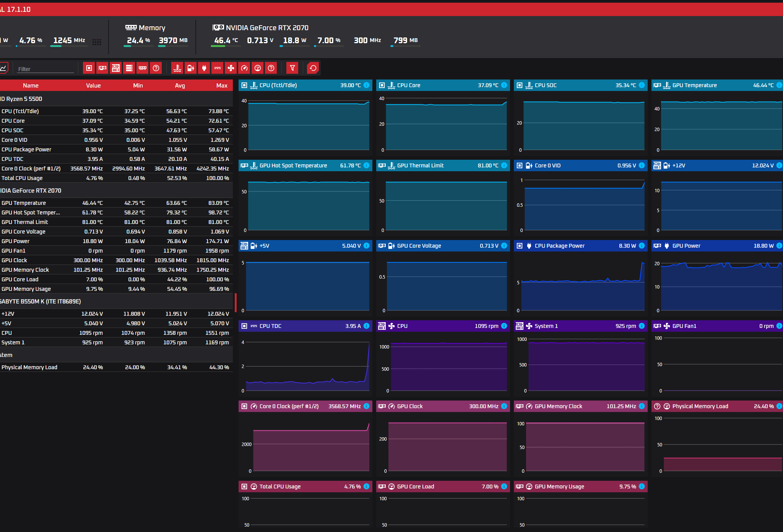Toggle the power plug sensor filter

point(204,68)
